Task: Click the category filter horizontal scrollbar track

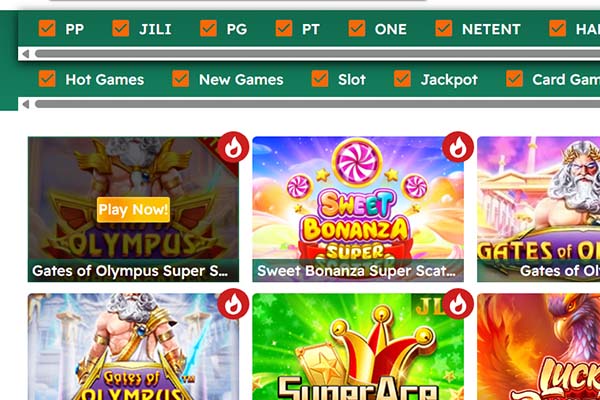Action: 317,104
